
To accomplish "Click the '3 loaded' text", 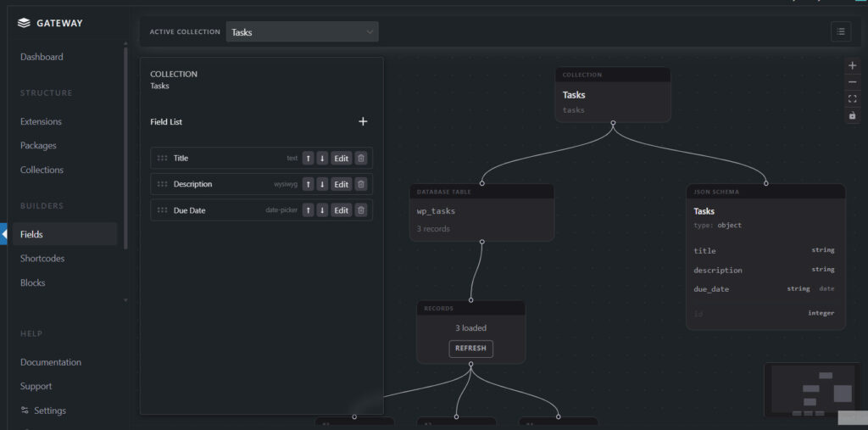I will pyautogui.click(x=470, y=328).
